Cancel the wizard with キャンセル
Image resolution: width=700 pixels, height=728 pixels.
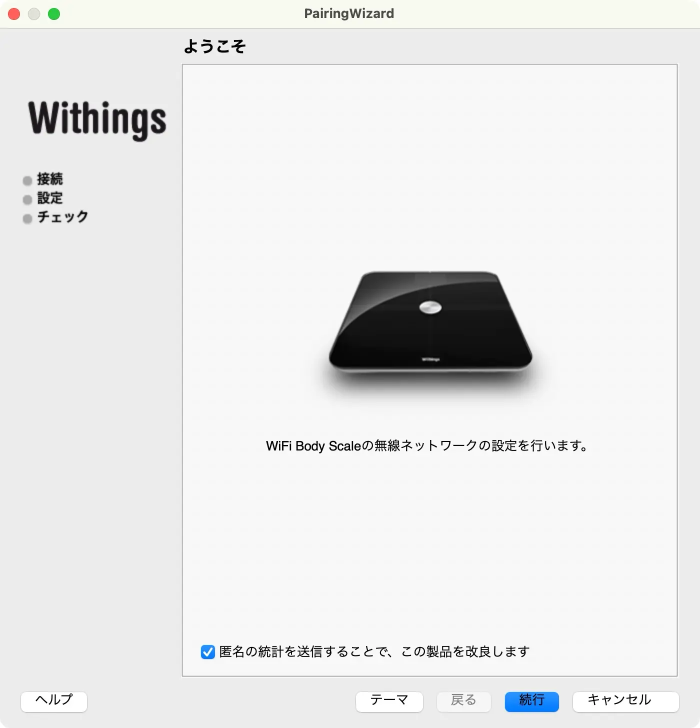626,701
